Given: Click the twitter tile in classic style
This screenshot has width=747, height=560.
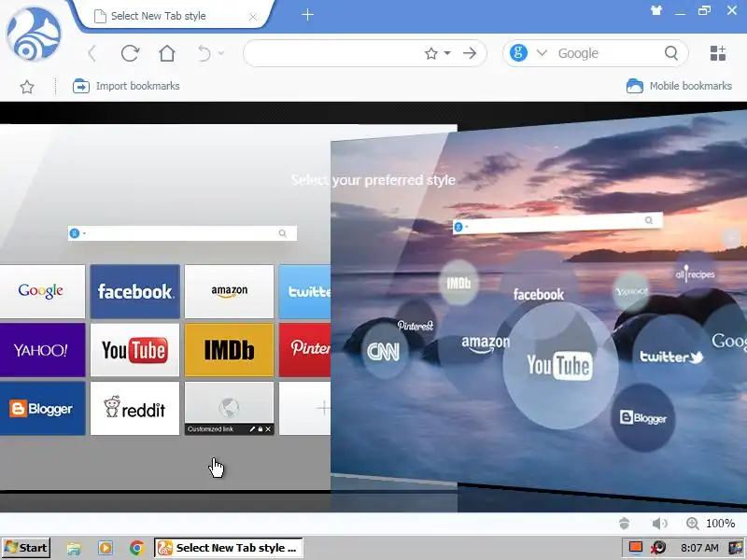Looking at the screenshot, I should point(305,291).
